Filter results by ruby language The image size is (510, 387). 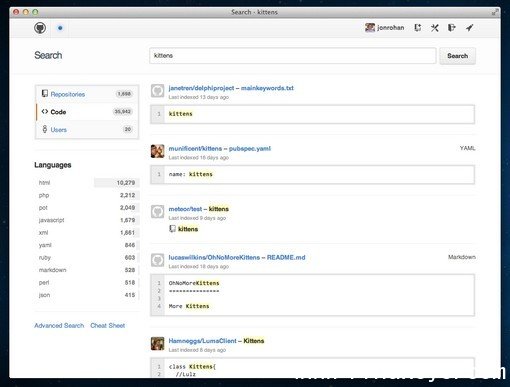[87, 258]
